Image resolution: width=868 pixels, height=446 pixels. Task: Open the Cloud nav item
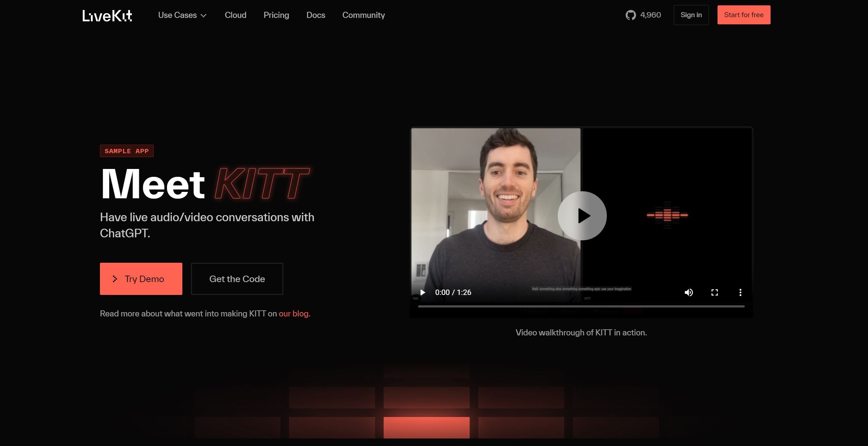pyautogui.click(x=235, y=15)
